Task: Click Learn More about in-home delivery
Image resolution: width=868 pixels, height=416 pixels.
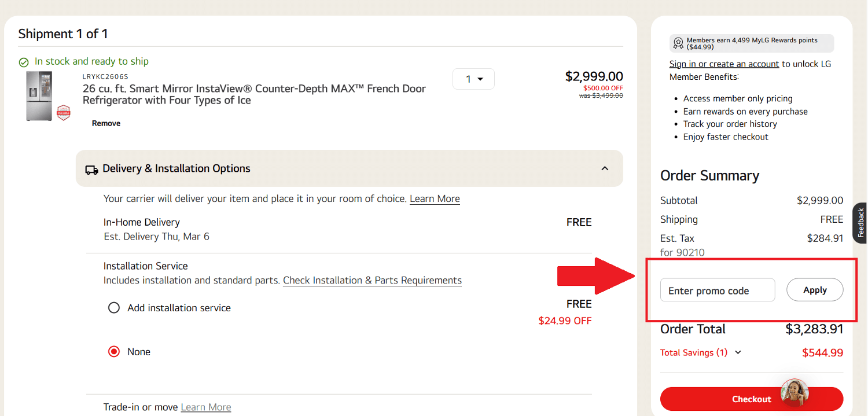Action: coord(435,198)
